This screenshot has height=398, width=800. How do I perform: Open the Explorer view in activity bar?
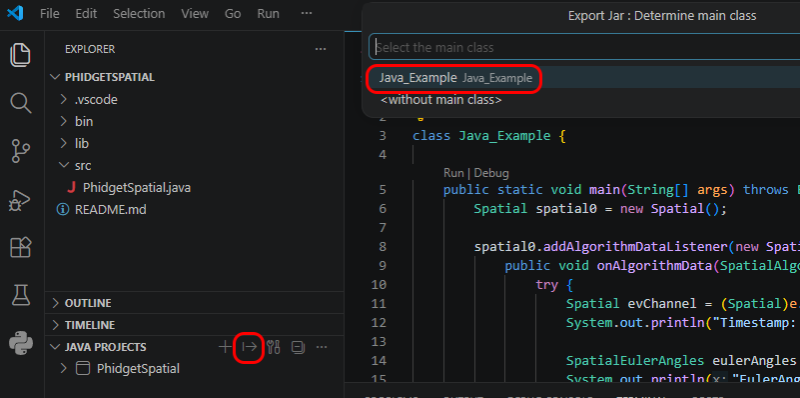[21, 55]
